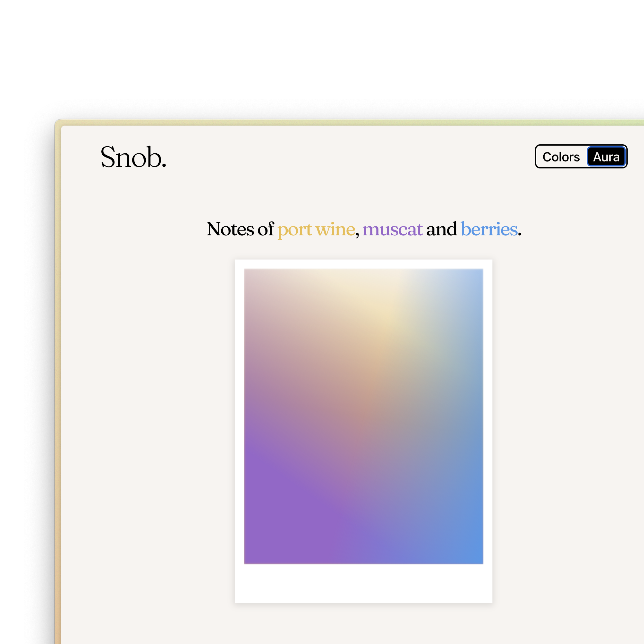644x644 pixels.
Task: Click the aura gradient image center
Action: tap(363, 416)
